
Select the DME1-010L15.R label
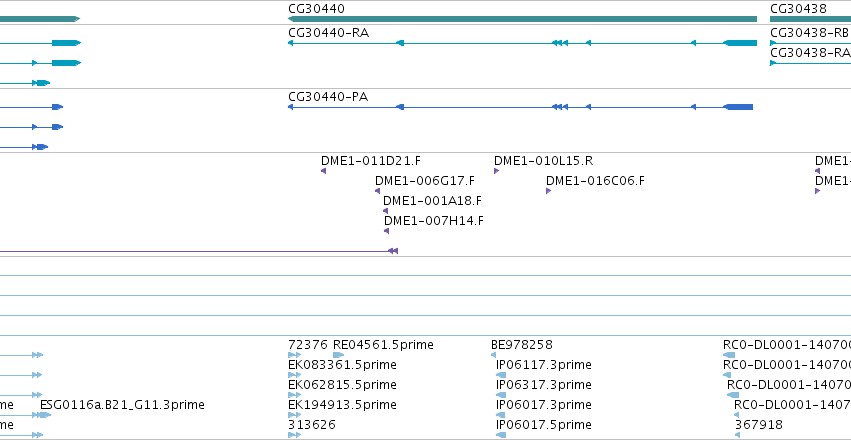coord(543,161)
